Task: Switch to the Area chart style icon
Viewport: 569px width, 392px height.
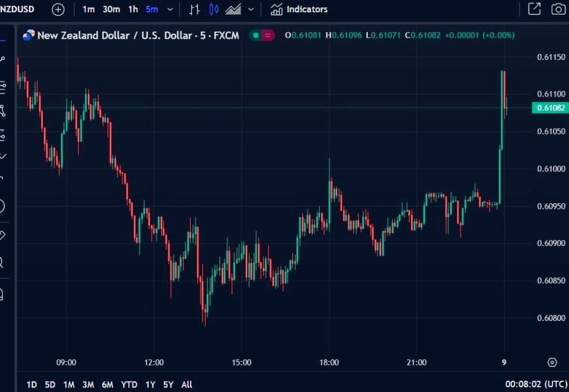Action: point(234,9)
